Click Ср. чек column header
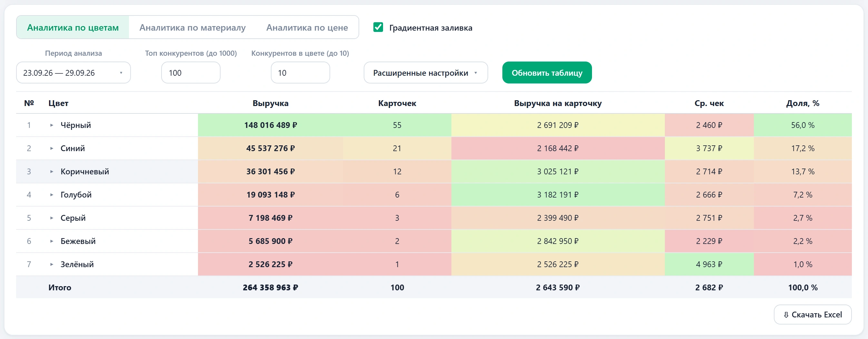 click(x=709, y=103)
